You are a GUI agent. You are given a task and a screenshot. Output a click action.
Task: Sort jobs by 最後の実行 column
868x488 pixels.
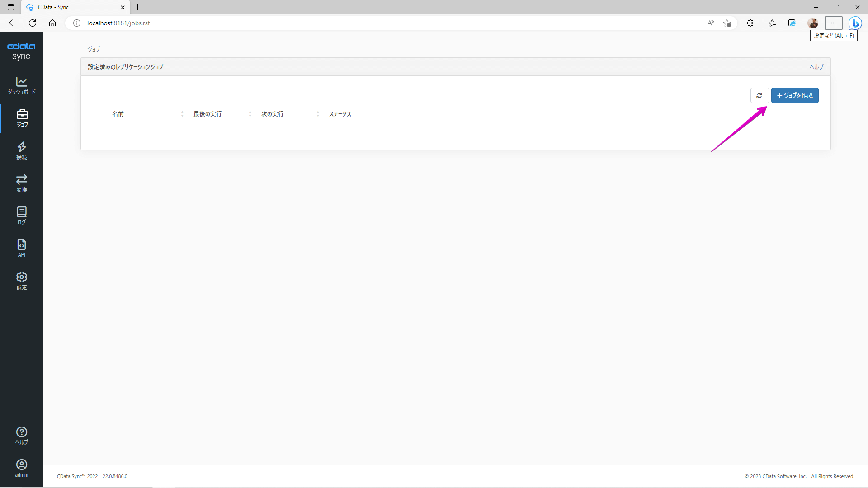208,114
